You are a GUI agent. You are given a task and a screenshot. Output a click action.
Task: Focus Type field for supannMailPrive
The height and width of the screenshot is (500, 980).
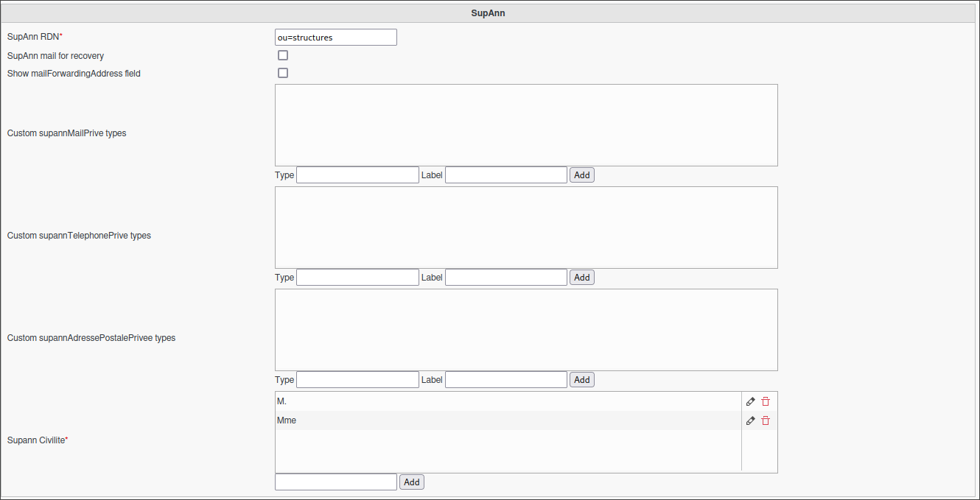357,175
